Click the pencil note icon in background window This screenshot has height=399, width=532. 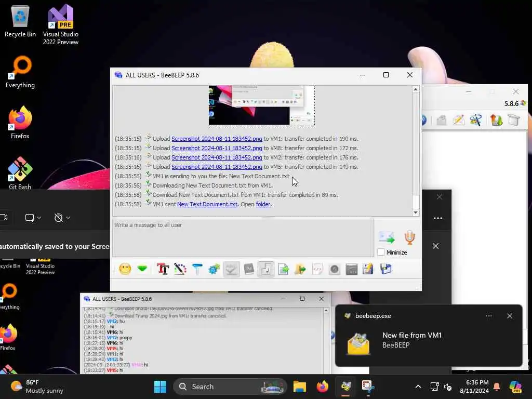tap(459, 120)
